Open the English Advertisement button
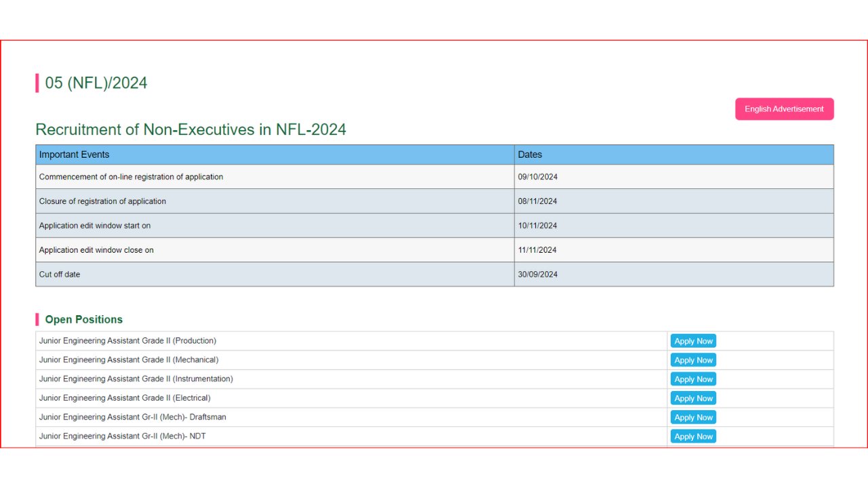Viewport: 868px width, 488px height. coord(785,109)
